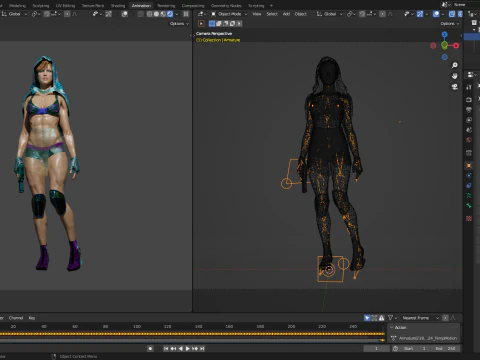This screenshot has height=360, width=480.
Task: Click the pan hand viewport icon
Action: click(455, 76)
